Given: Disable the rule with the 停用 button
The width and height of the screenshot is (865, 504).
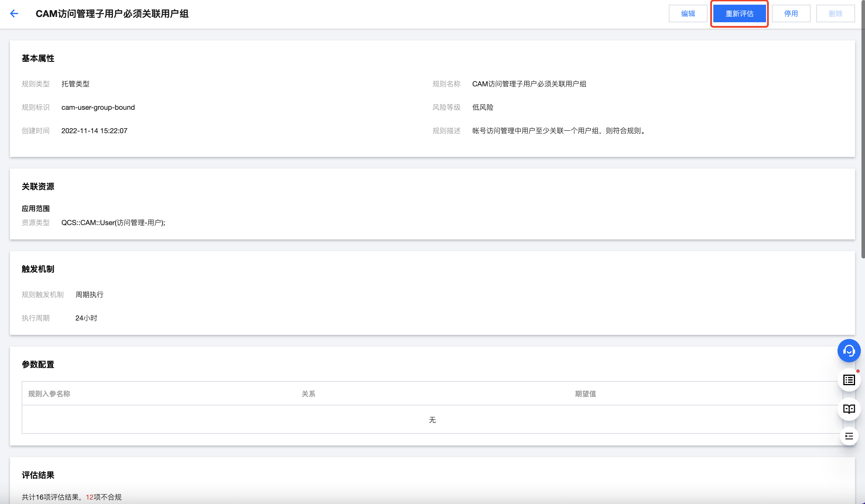Looking at the screenshot, I should click(x=791, y=13).
